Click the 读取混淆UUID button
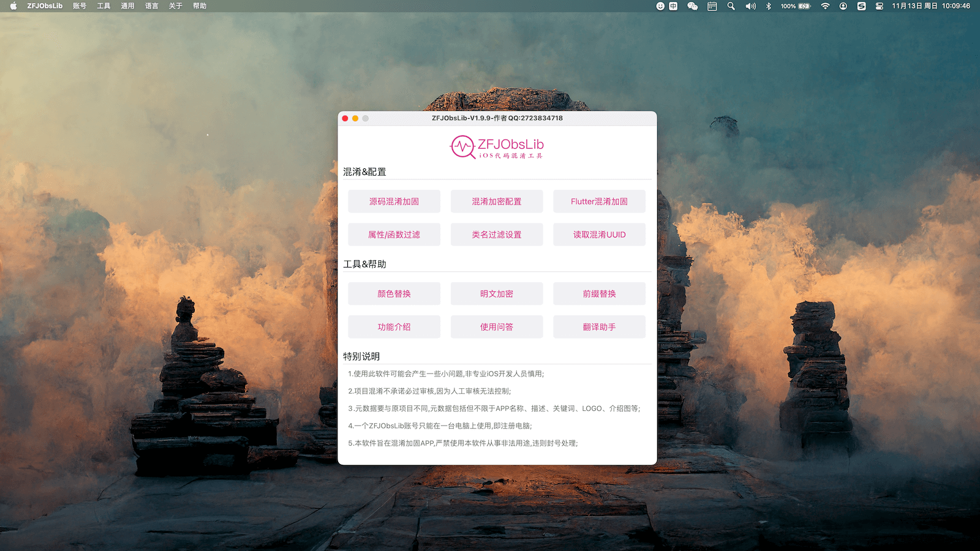Viewport: 980px width, 551px height. [599, 234]
